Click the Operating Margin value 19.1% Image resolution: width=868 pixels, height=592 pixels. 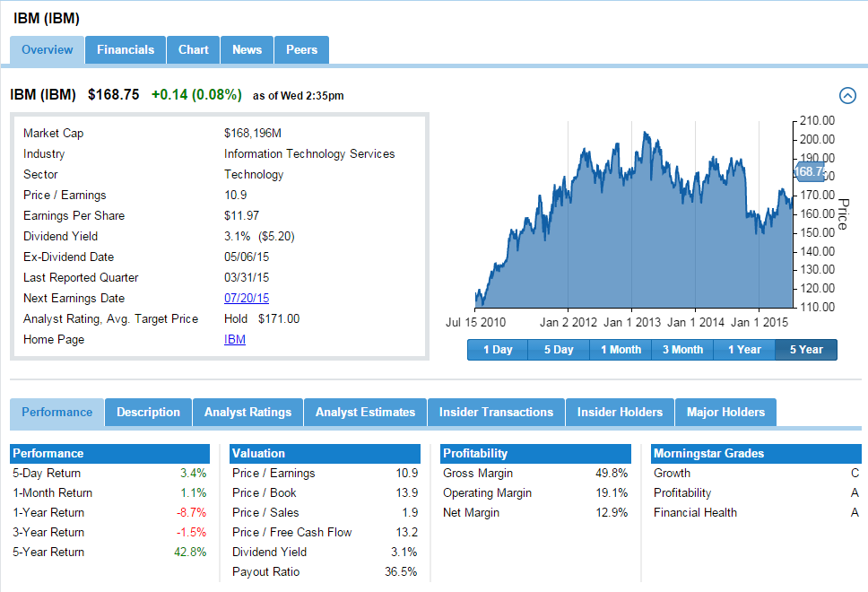click(x=612, y=492)
